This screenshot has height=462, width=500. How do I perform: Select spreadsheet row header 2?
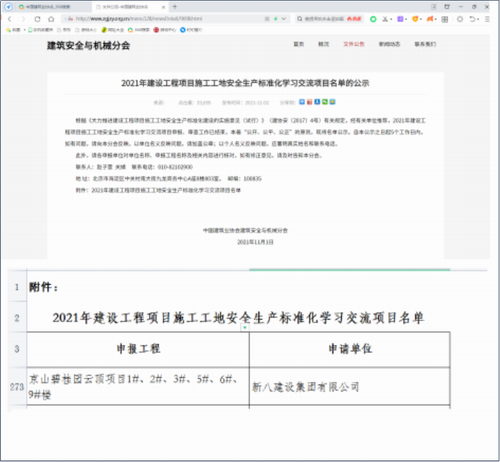(17, 318)
